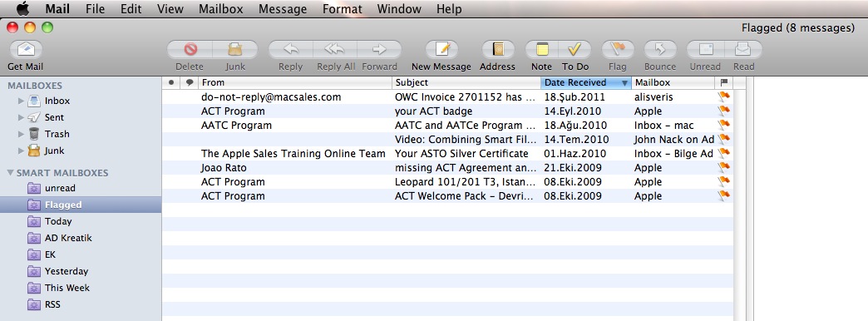
Task: Open the RSS smart mailbox
Action: [x=52, y=304]
